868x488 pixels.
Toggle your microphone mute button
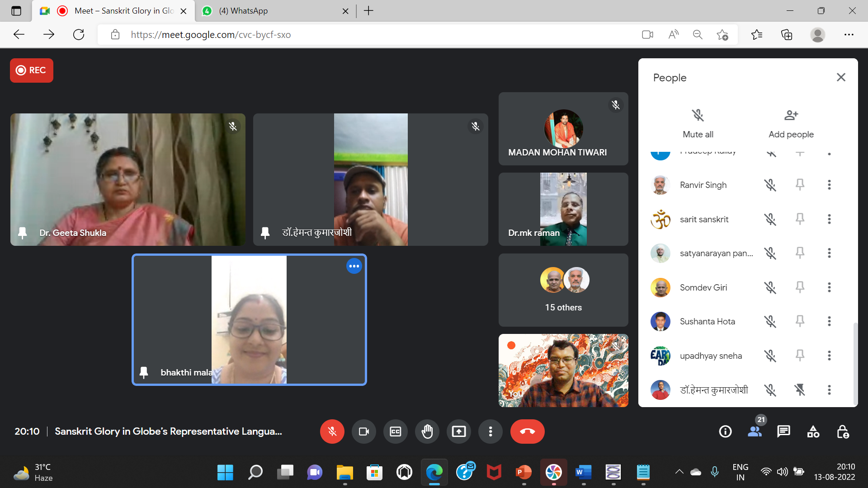(x=332, y=432)
